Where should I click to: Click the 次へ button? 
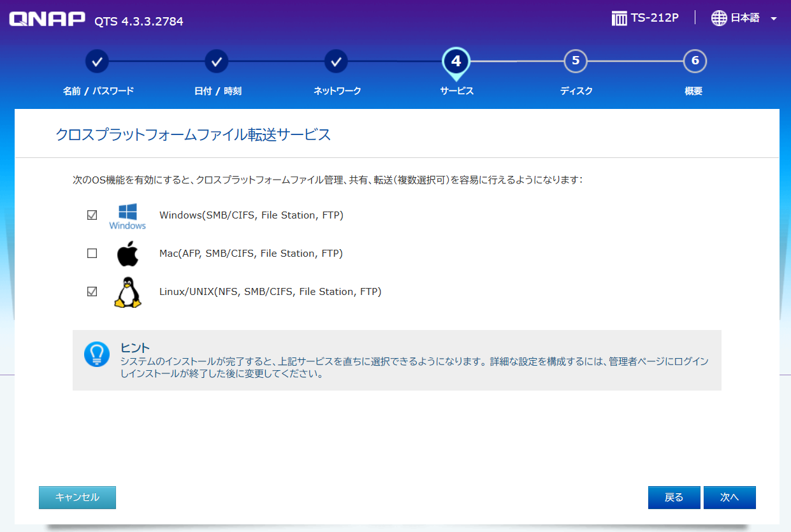click(729, 498)
